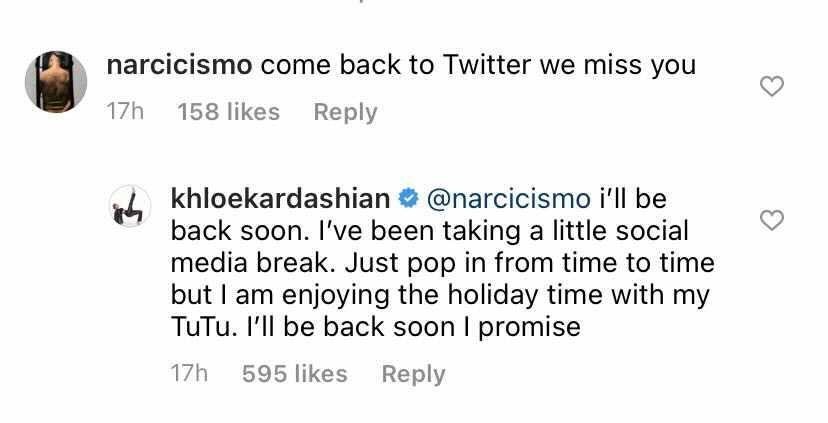Click the @narcicismo mention in the reply
828x423 pixels.
[508, 199]
